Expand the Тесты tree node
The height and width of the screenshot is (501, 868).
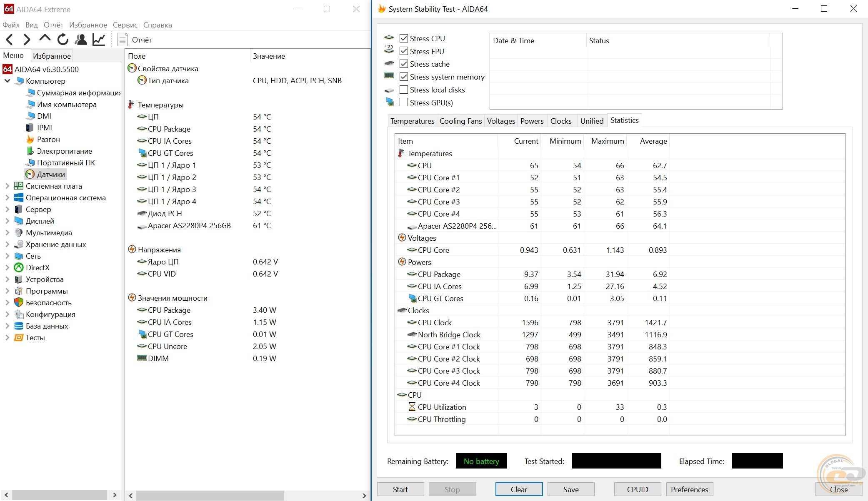point(7,338)
